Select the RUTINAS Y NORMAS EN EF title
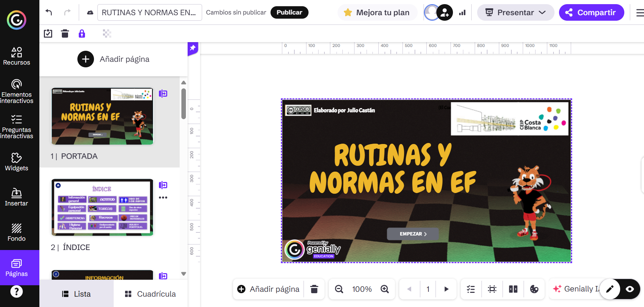The height and width of the screenshot is (307, 644). click(x=393, y=169)
